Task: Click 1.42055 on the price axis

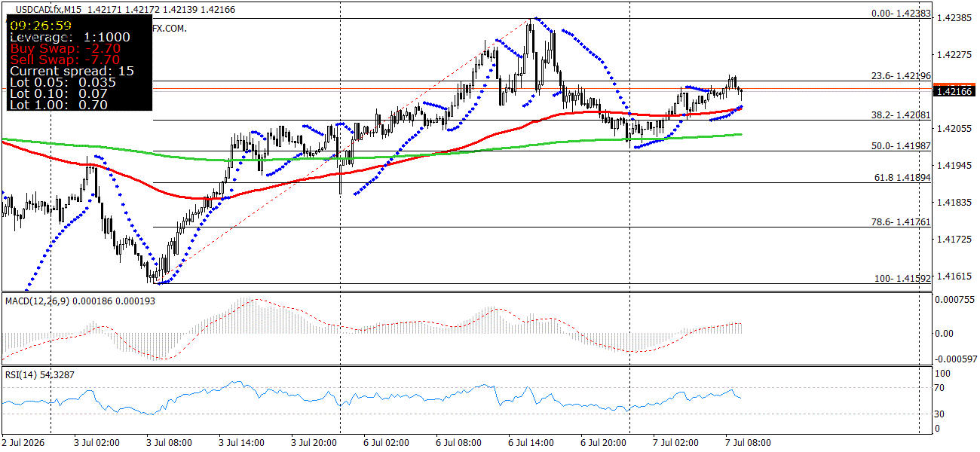Action: (954, 129)
